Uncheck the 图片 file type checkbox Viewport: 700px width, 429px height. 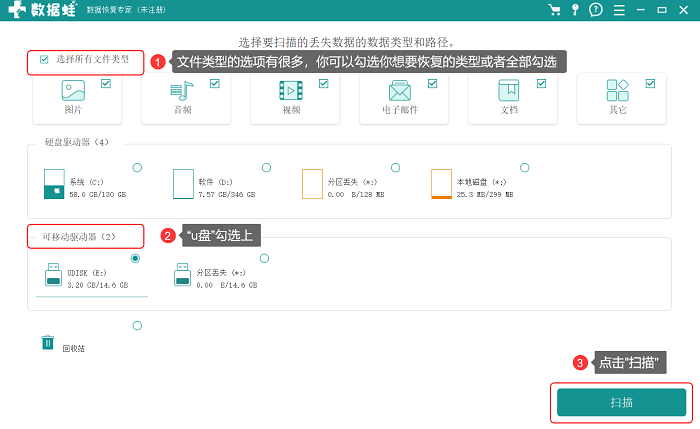point(106,83)
